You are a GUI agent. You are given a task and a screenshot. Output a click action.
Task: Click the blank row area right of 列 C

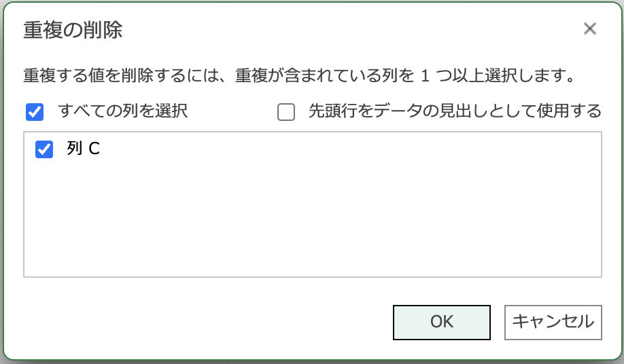[x=340, y=149]
